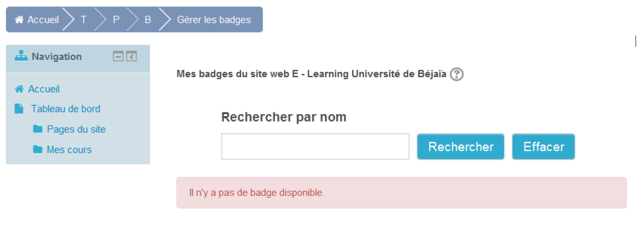
Task: Click the Navigation block sitemap icon
Action: click(21, 56)
